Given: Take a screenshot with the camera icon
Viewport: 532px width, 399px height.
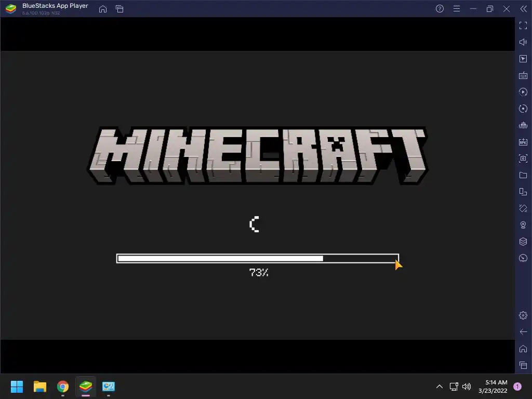Looking at the screenshot, I should point(523,158).
